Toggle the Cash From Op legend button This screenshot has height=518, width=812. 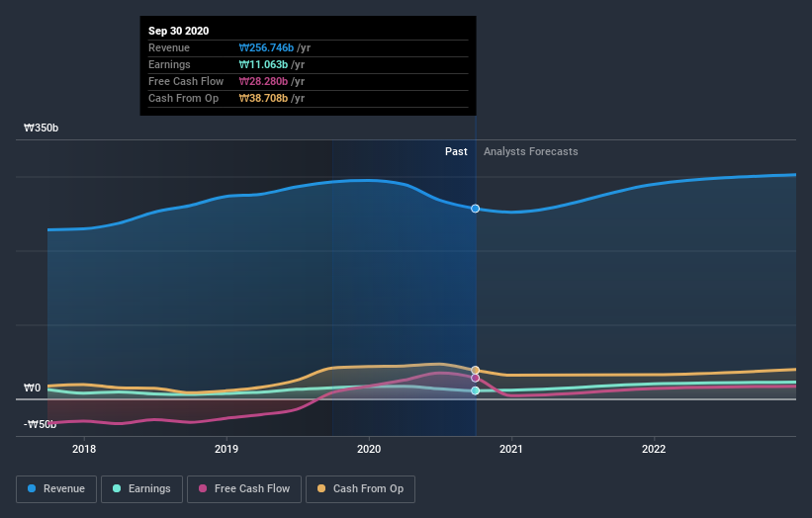coord(360,489)
